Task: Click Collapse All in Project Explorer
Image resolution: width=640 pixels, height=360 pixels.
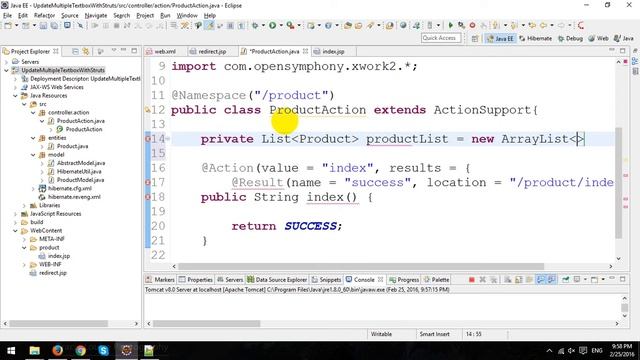Action: 76,51
